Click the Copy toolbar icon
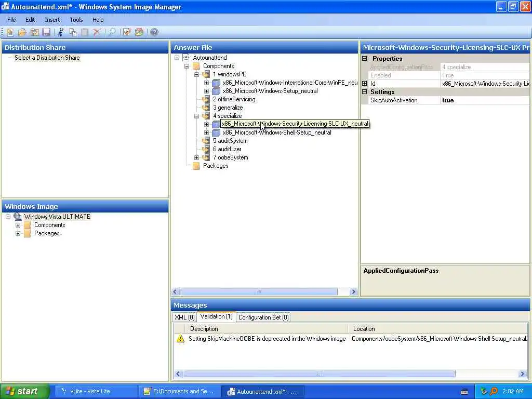The image size is (532, 399). 73,32
